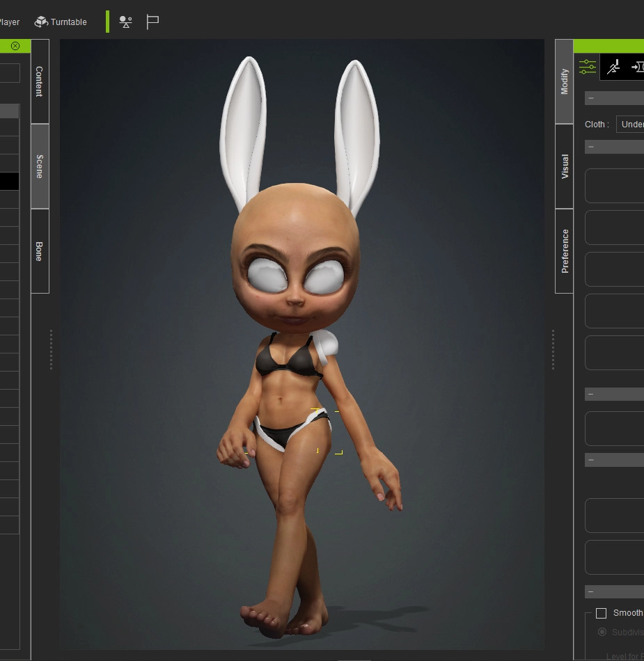
Task: Collapse the section header just below the Cloth dropdown
Action: click(590, 147)
